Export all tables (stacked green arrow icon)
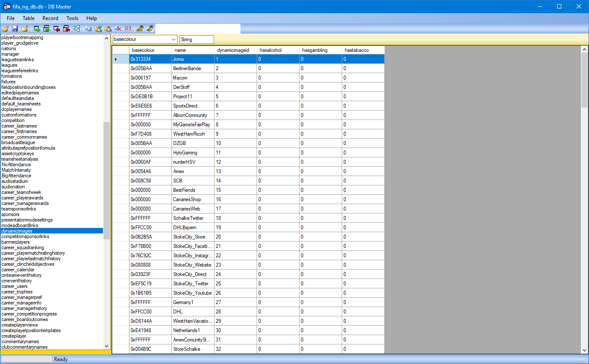This screenshot has width=589, height=364. [47, 29]
